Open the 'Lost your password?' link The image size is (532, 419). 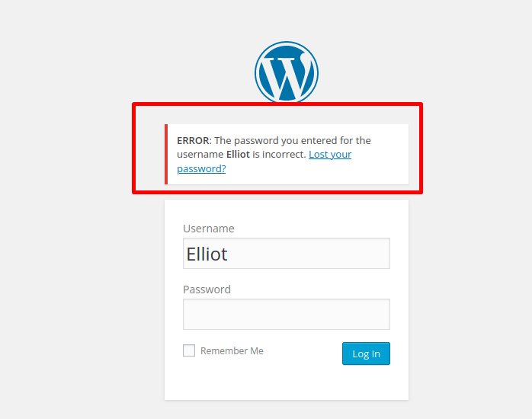coord(330,155)
